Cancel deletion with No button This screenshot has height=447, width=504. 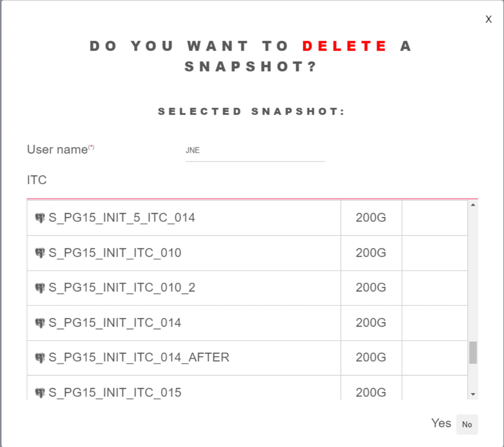[467, 425]
